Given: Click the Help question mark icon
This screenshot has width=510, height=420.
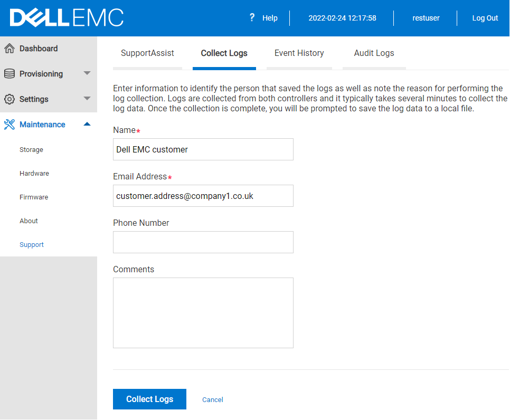Looking at the screenshot, I should pyautogui.click(x=251, y=17).
